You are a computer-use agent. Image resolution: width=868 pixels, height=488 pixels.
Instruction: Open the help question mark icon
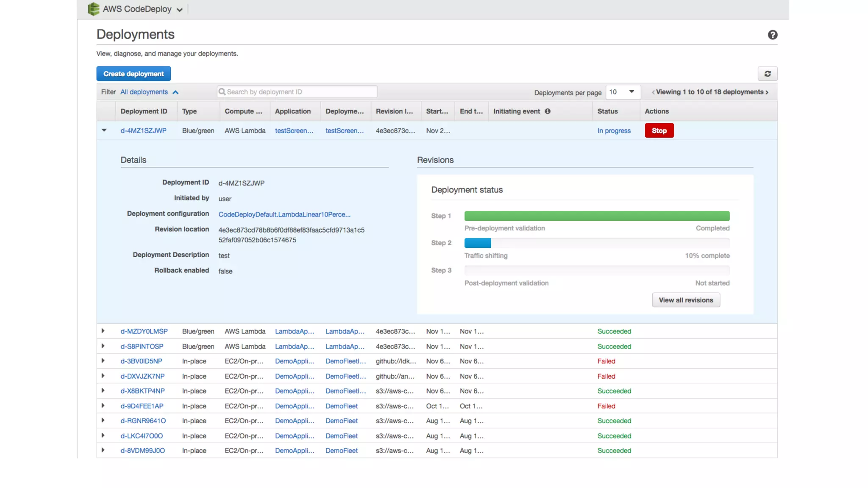point(772,35)
